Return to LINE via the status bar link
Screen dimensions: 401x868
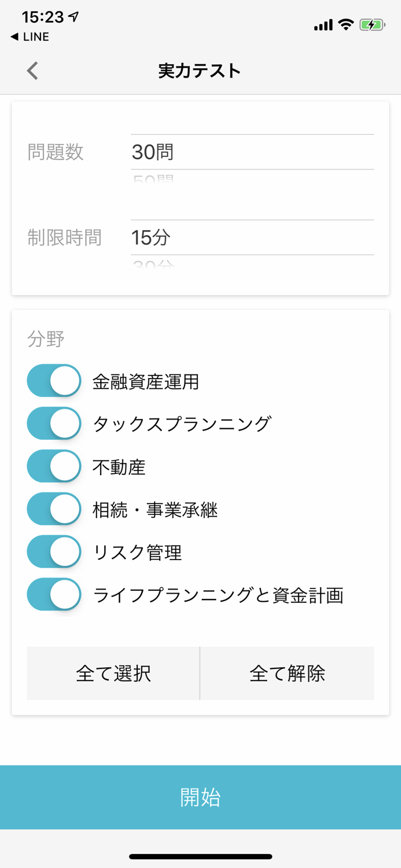[28, 36]
